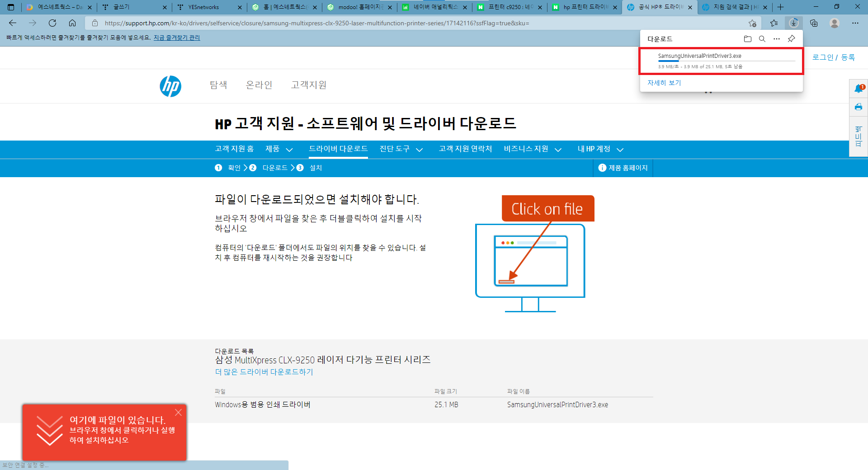The height and width of the screenshot is (470, 868).
Task: Switch to the 프린터 c9250 tab
Action: (509, 7)
